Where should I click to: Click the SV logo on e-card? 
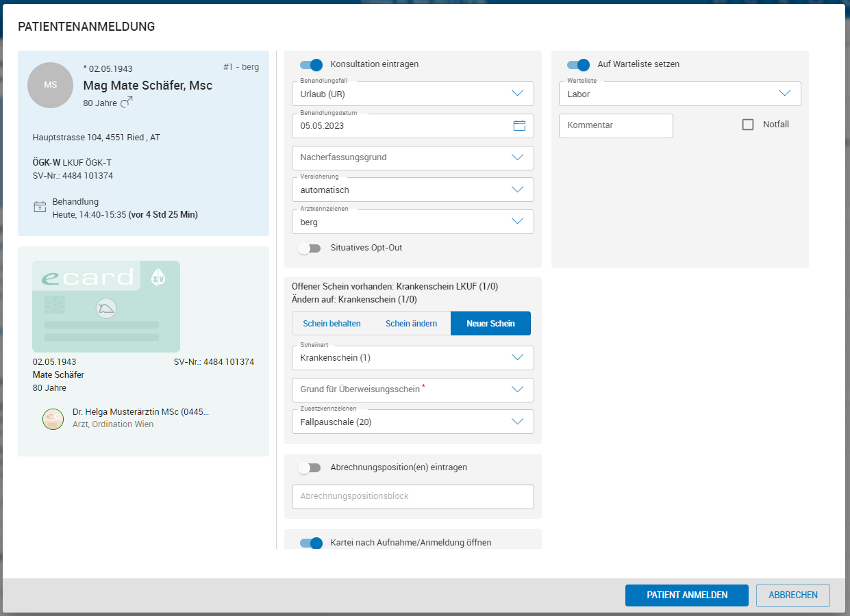coord(158,278)
